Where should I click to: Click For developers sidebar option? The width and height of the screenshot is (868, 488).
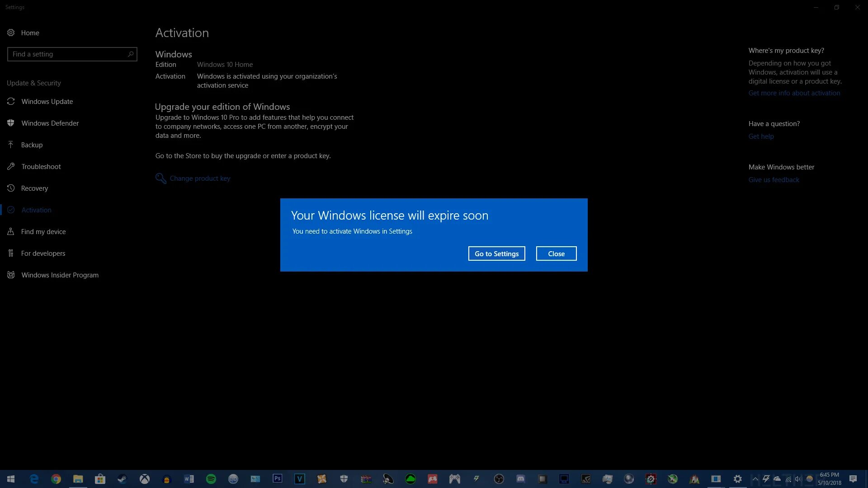(43, 253)
